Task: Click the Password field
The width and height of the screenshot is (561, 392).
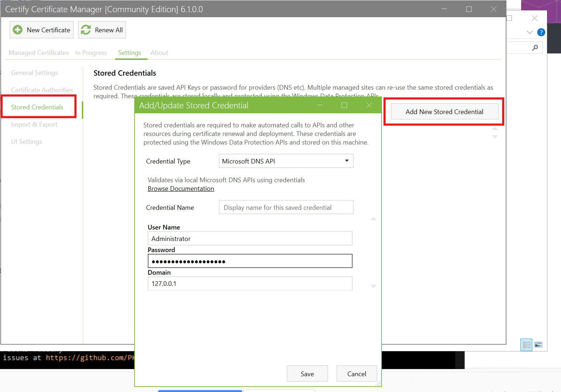Action: pyautogui.click(x=250, y=261)
